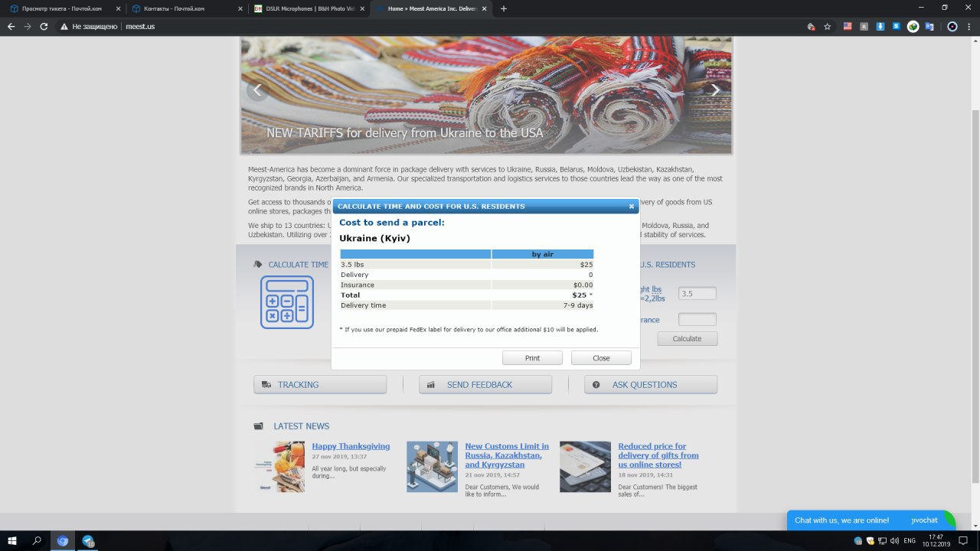Click the large calculator icon
Image resolution: width=980 pixels, height=551 pixels.
(x=287, y=302)
